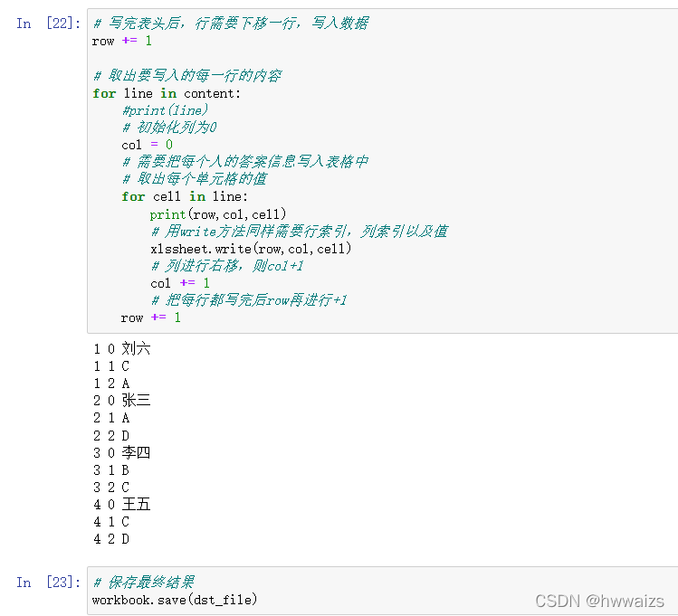Click the comment '# 初始化列为0'

click(x=169, y=128)
